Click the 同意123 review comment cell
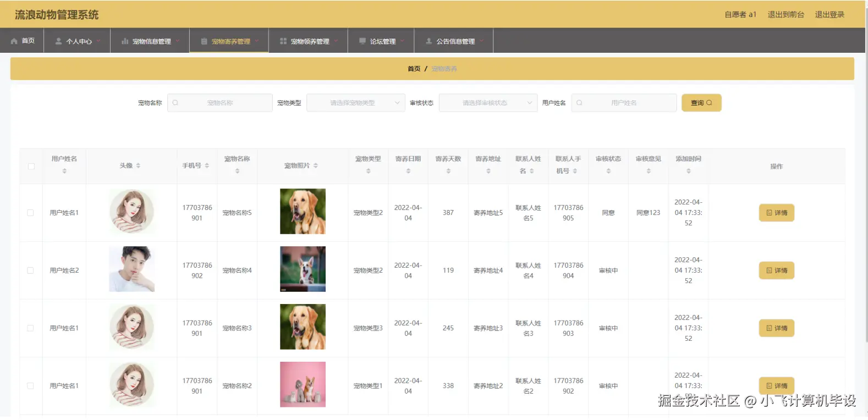This screenshot has width=868, height=420. point(649,213)
